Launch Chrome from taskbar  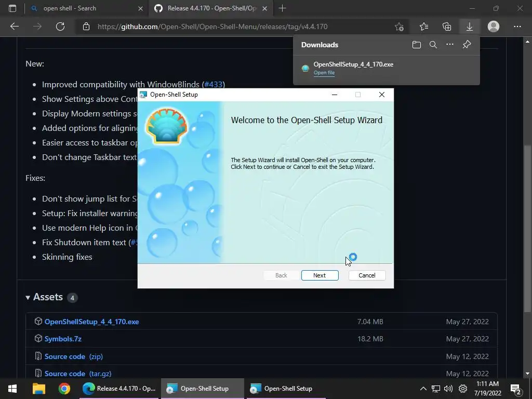point(64,389)
